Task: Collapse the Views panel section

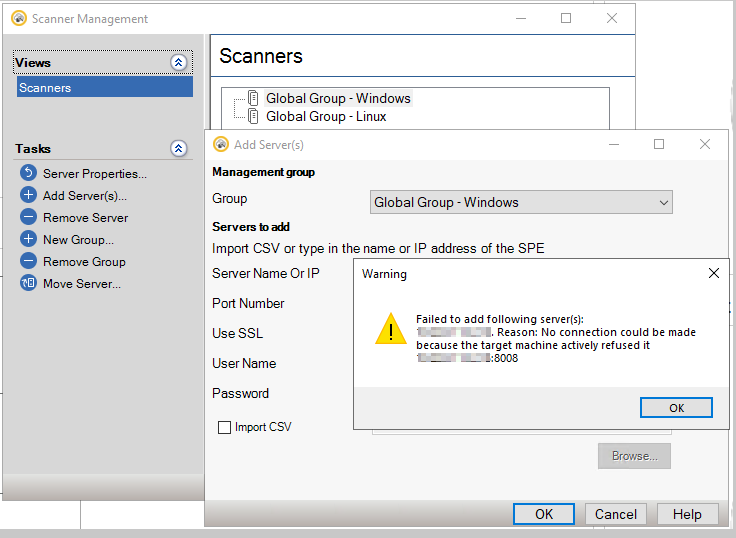Action: coord(179,62)
